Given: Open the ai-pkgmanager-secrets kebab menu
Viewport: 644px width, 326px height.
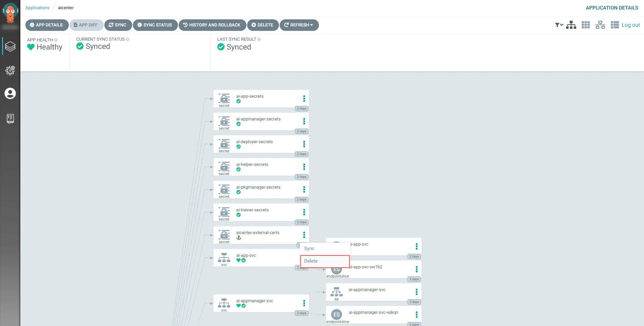Looking at the screenshot, I should 304,189.
